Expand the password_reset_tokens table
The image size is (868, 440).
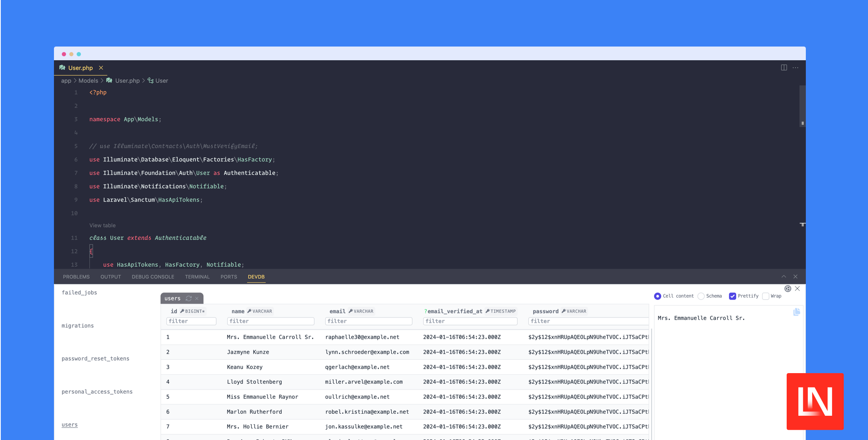(x=95, y=359)
